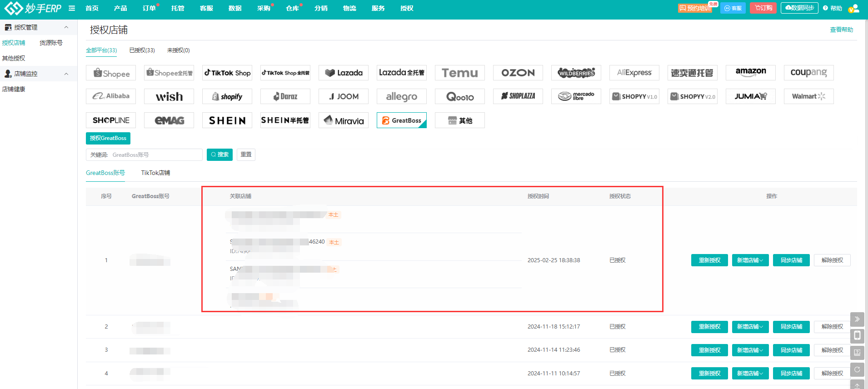Select the Shopee platform logo
Screen dimensions: 868x389
[111, 73]
